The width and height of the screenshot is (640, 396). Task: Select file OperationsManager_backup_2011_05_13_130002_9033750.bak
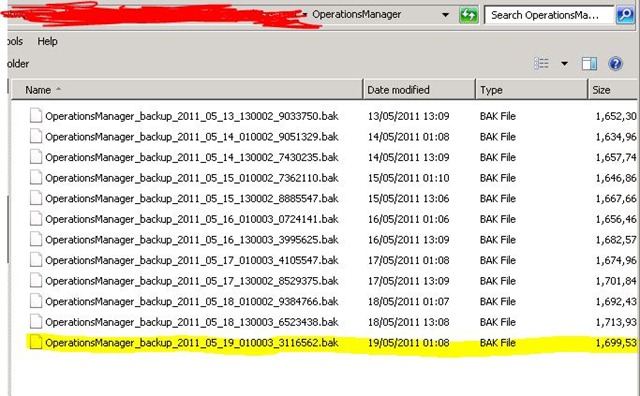[x=191, y=116]
